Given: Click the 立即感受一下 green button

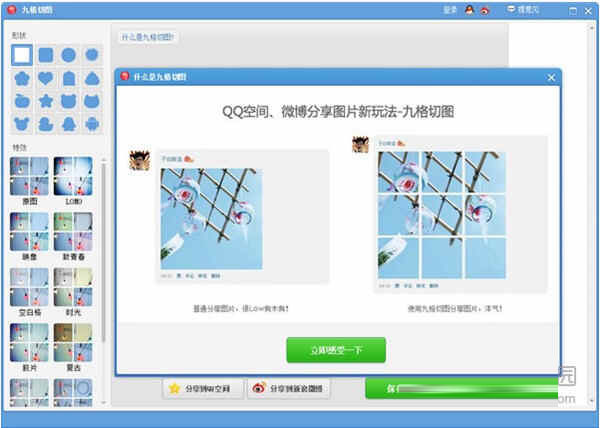Looking at the screenshot, I should click(335, 350).
